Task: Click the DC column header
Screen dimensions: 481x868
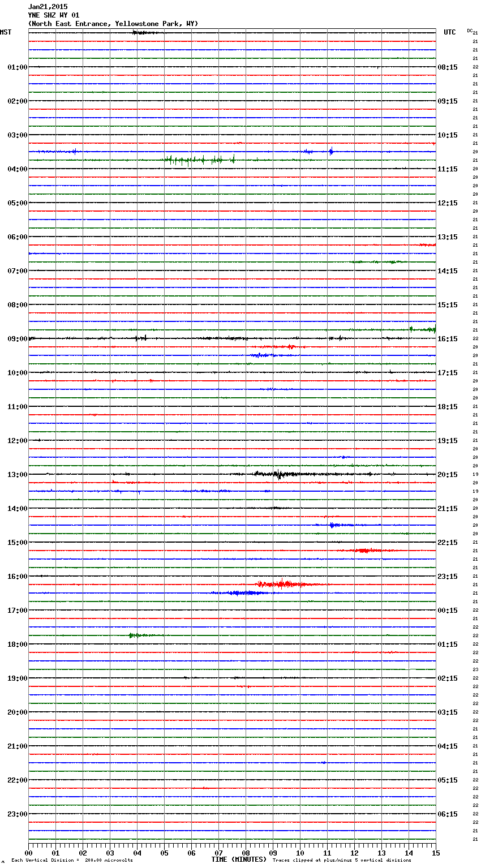Action: [470, 31]
